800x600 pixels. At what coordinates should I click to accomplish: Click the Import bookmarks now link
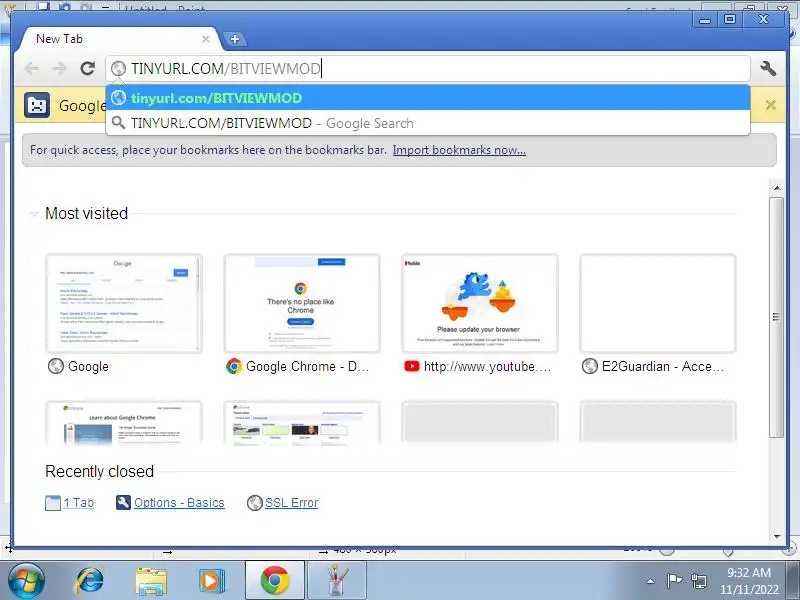pos(459,150)
